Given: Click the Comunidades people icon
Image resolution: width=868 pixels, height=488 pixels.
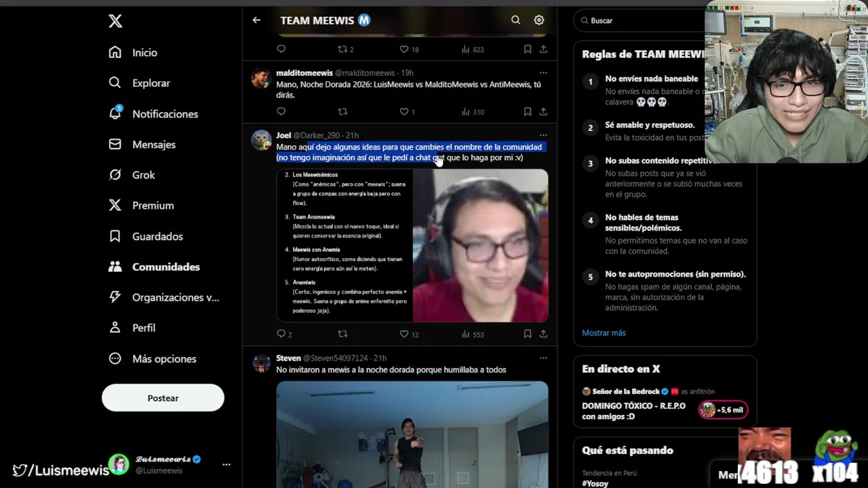Looking at the screenshot, I should click(x=115, y=266).
